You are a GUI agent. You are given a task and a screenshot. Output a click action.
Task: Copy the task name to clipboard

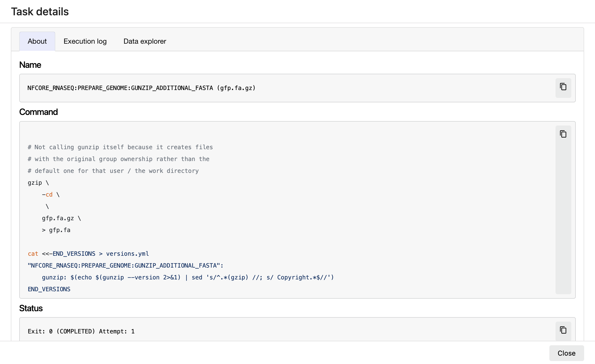click(563, 87)
